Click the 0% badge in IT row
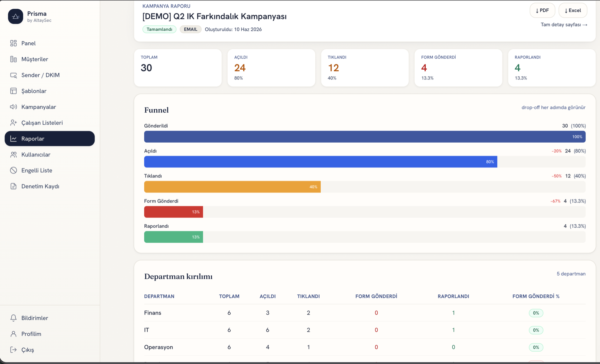 pyautogui.click(x=536, y=330)
